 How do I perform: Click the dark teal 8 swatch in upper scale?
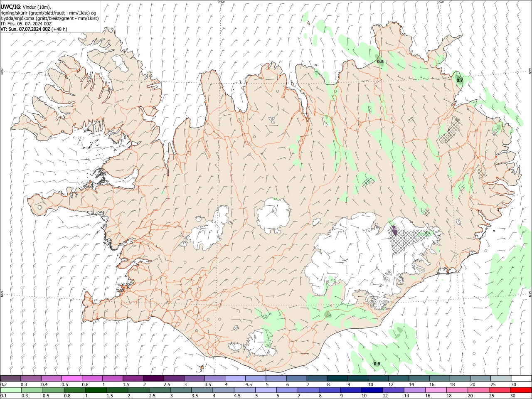pyautogui.click(x=337, y=378)
